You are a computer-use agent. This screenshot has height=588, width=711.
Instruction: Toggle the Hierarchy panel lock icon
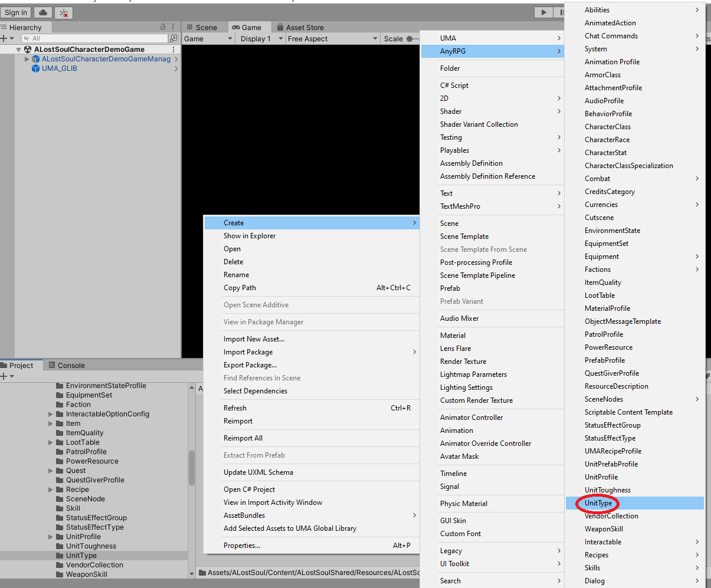163,27
